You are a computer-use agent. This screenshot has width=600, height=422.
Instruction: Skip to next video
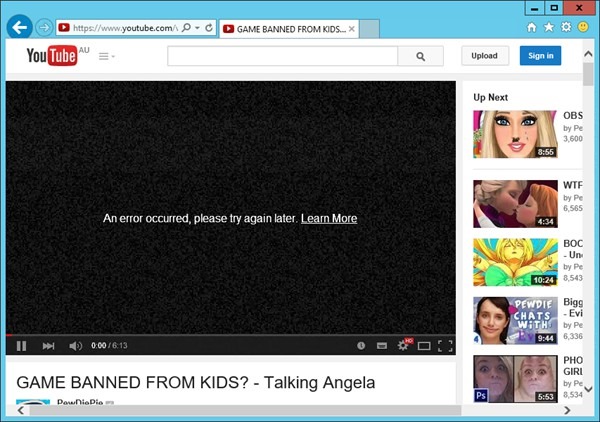tap(48, 346)
